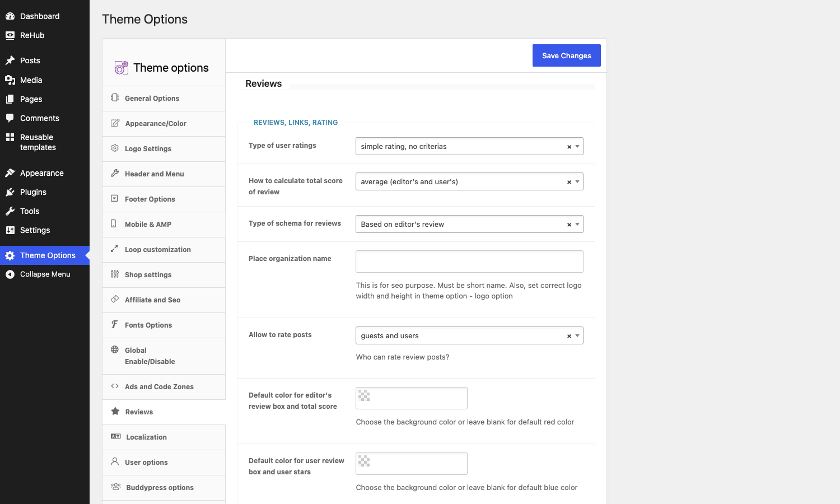Screen dimensions: 840x504
Task: Click the Collapse Menu label
Action: coord(45,274)
